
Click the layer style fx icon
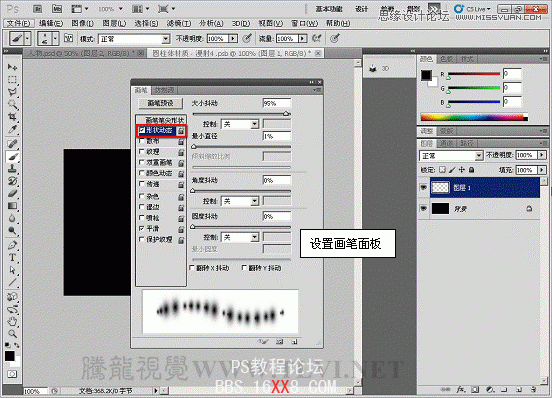pyautogui.click(x=460, y=390)
